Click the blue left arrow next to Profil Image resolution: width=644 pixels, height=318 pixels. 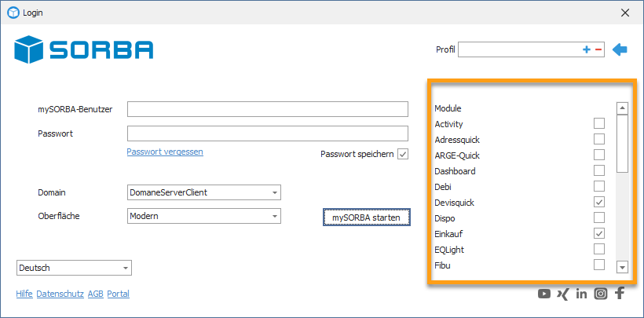tap(620, 49)
